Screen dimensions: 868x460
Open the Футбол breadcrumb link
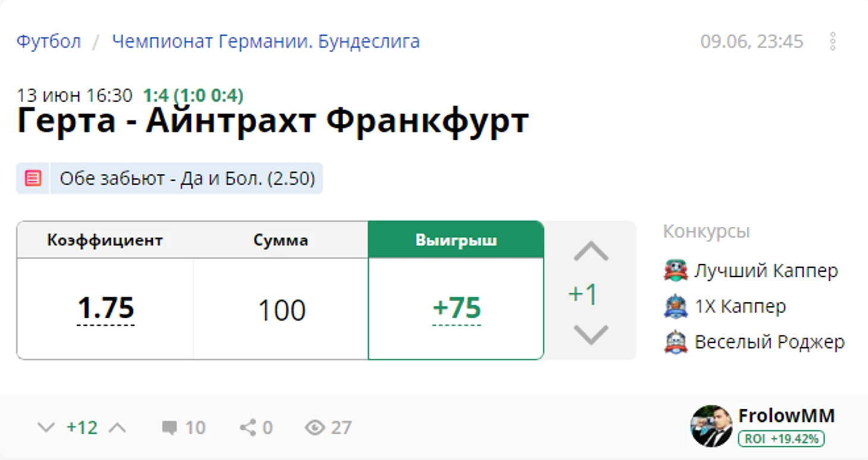[x=49, y=41]
